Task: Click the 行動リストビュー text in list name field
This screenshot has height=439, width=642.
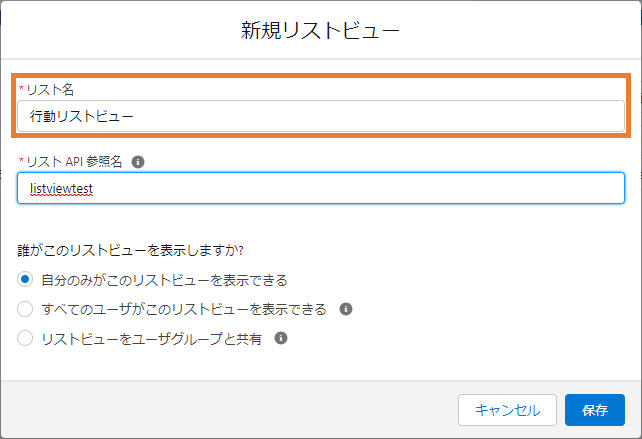Action: [x=81, y=116]
